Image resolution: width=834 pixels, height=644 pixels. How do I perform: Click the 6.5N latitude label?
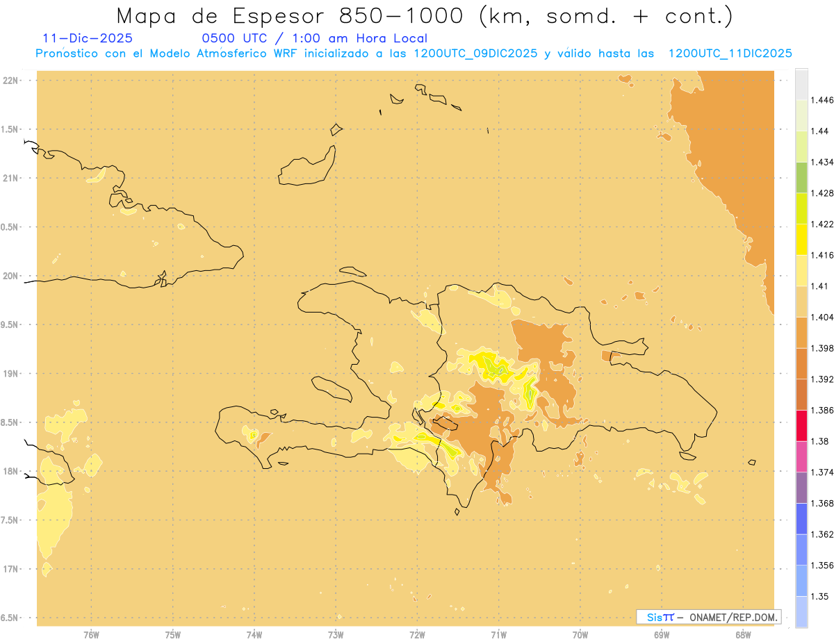(x=10, y=618)
